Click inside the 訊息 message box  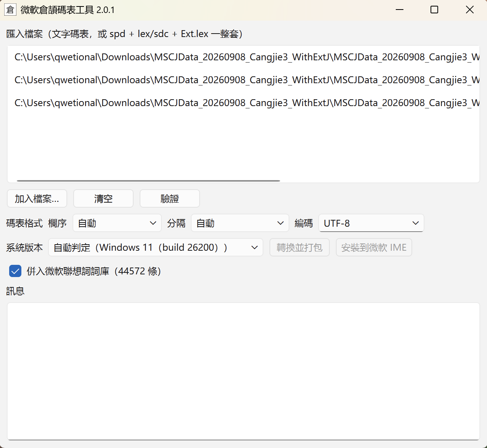point(243,371)
